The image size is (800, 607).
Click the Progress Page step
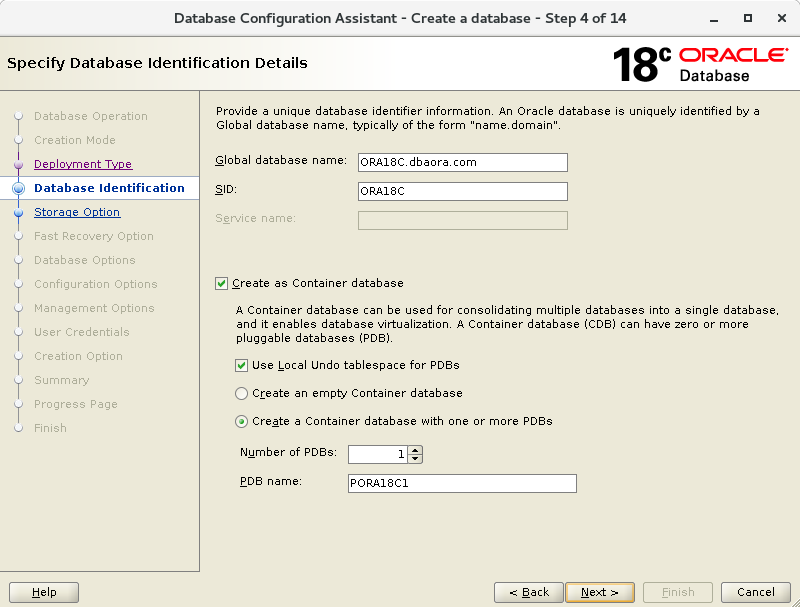pos(76,404)
